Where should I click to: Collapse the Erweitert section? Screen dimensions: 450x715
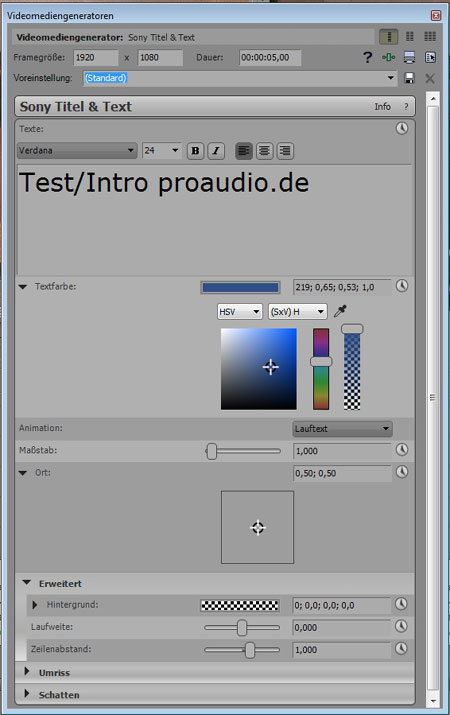point(27,583)
